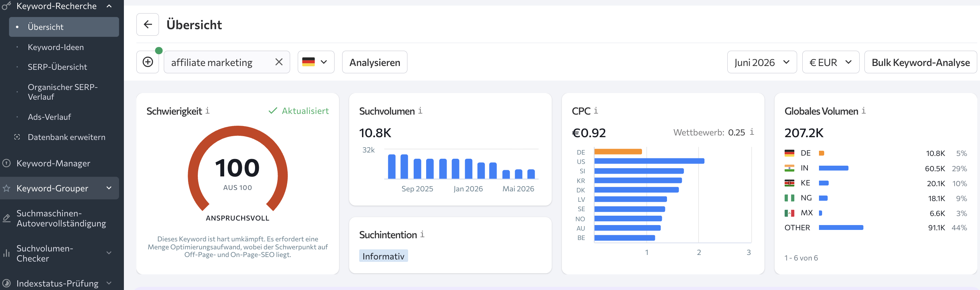This screenshot has width=980, height=290.
Task: Click the 60.5K value for IN
Action: click(x=935, y=168)
